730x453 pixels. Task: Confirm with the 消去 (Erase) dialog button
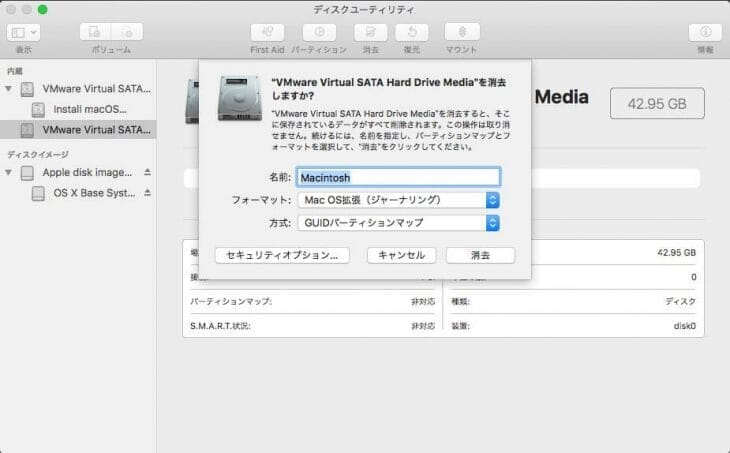tap(480, 255)
